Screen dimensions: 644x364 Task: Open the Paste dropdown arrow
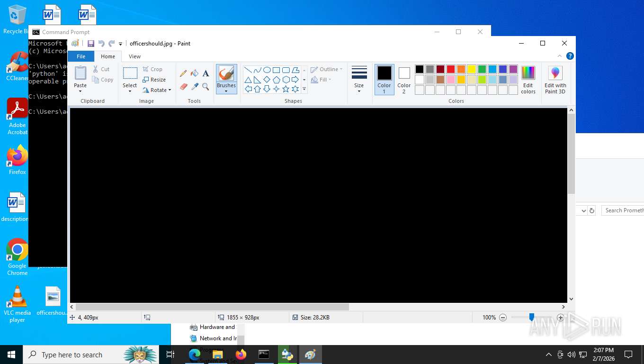click(x=80, y=91)
